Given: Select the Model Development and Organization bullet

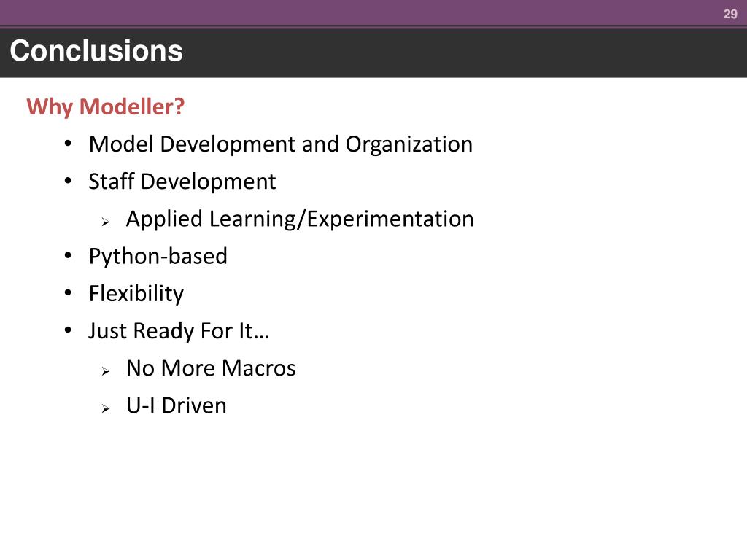Looking at the screenshot, I should 281,144.
